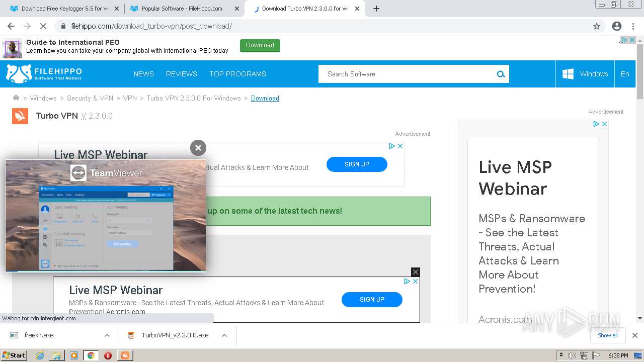
Task: Click the browser forward arrow
Action: (27, 26)
